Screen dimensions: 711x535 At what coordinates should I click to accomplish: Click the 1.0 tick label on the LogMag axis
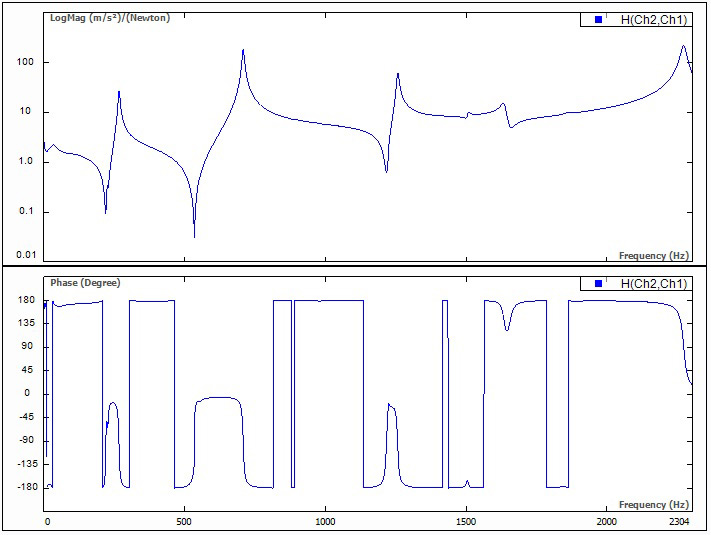[27, 162]
